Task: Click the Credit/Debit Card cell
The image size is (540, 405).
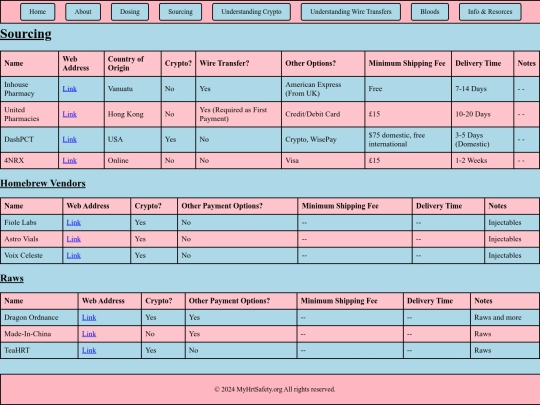Action: pos(323,114)
